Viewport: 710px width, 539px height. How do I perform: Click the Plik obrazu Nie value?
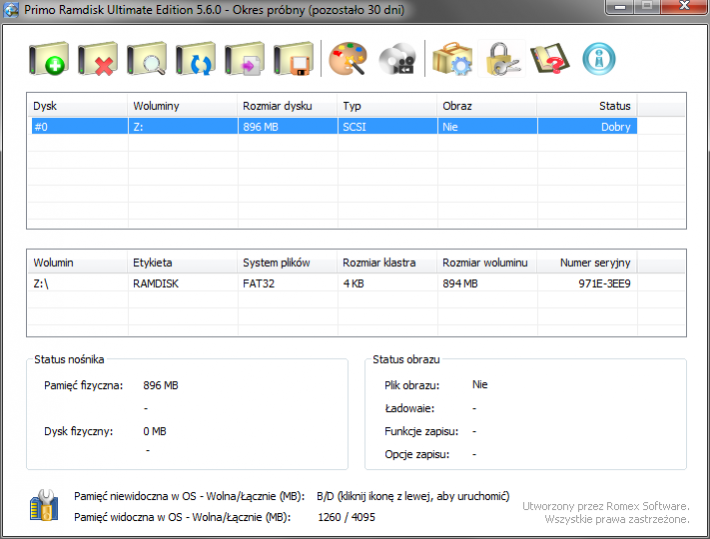click(x=480, y=385)
